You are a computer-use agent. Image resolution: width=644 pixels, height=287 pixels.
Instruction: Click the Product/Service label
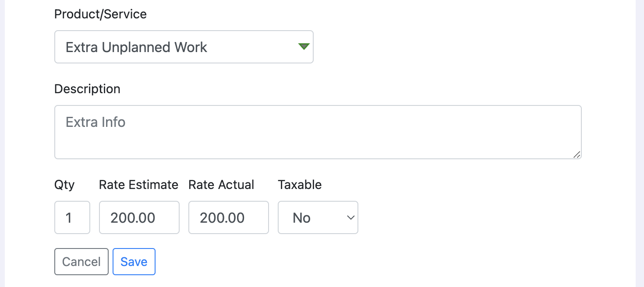100,14
